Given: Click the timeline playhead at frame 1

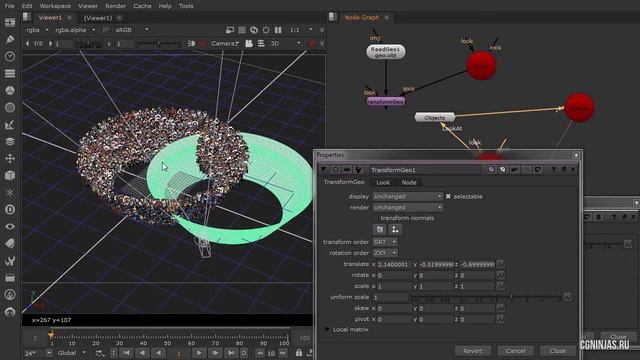Looking at the screenshot, I should [x=51, y=336].
